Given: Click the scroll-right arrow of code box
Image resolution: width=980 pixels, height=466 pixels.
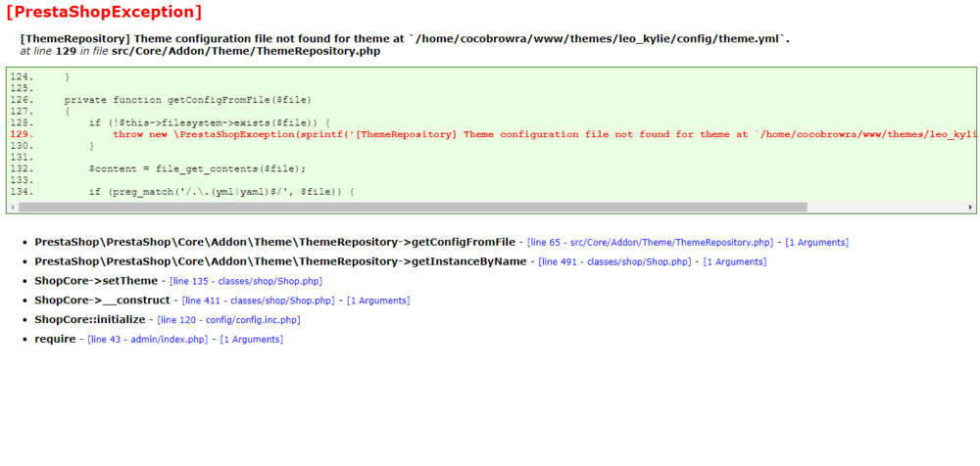Looking at the screenshot, I should point(970,207).
